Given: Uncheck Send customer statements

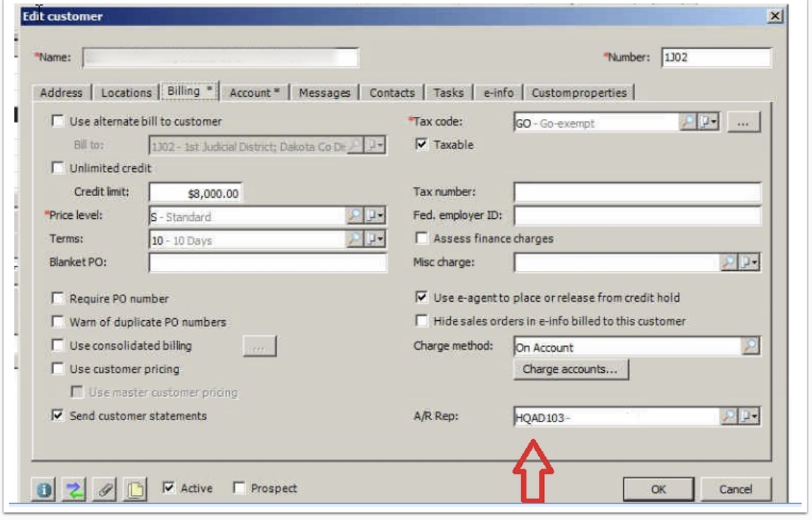Looking at the screenshot, I should point(57,416).
